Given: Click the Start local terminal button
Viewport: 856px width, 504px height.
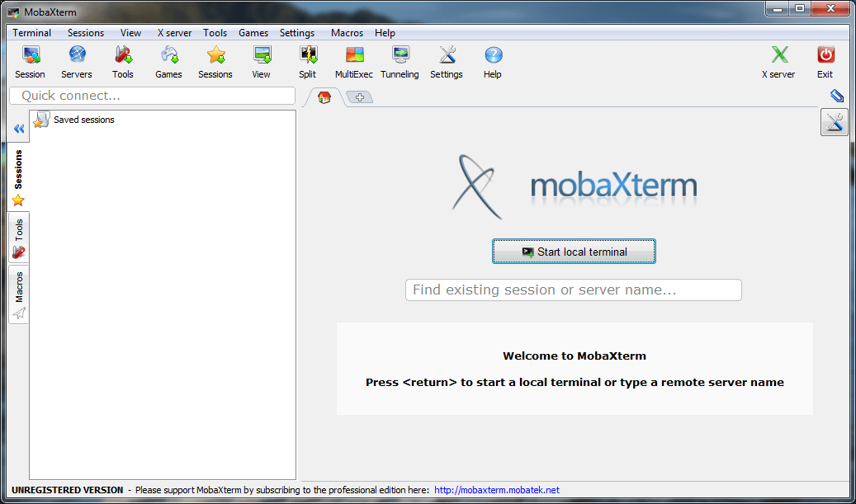Looking at the screenshot, I should point(574,252).
